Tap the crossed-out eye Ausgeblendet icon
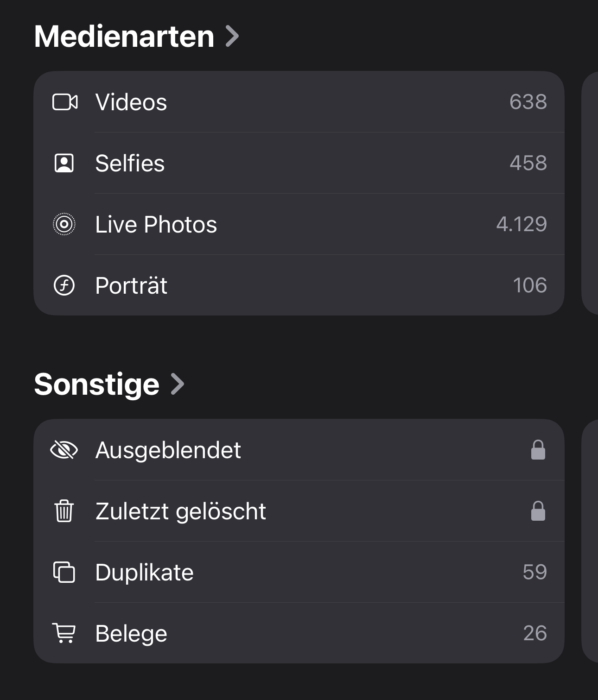 pyautogui.click(x=64, y=450)
